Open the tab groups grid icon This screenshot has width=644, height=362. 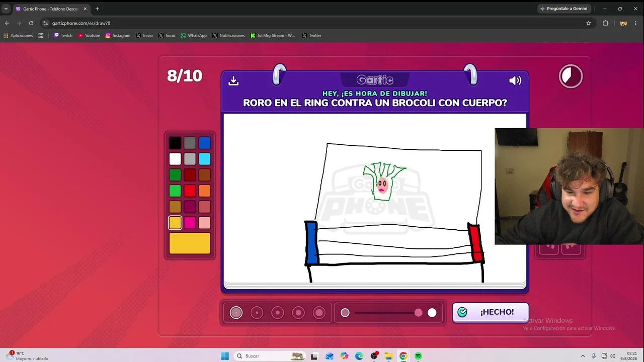point(41,36)
